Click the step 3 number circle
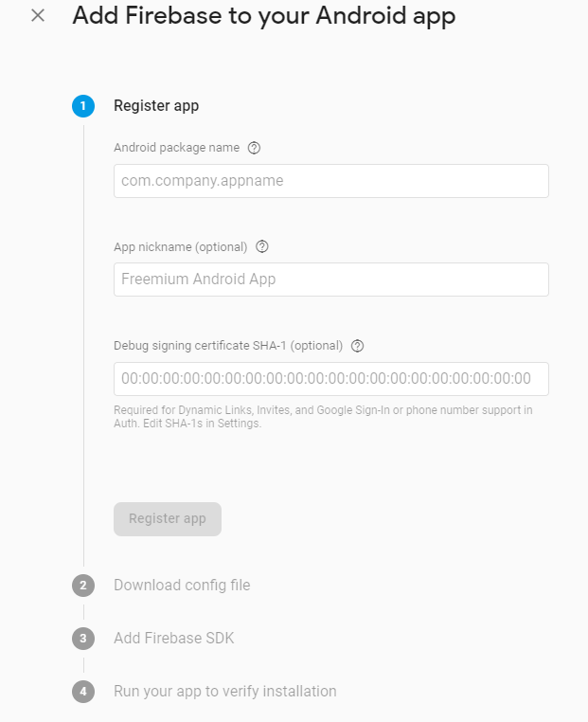Screen dimensions: 588x722 [x=83, y=639]
